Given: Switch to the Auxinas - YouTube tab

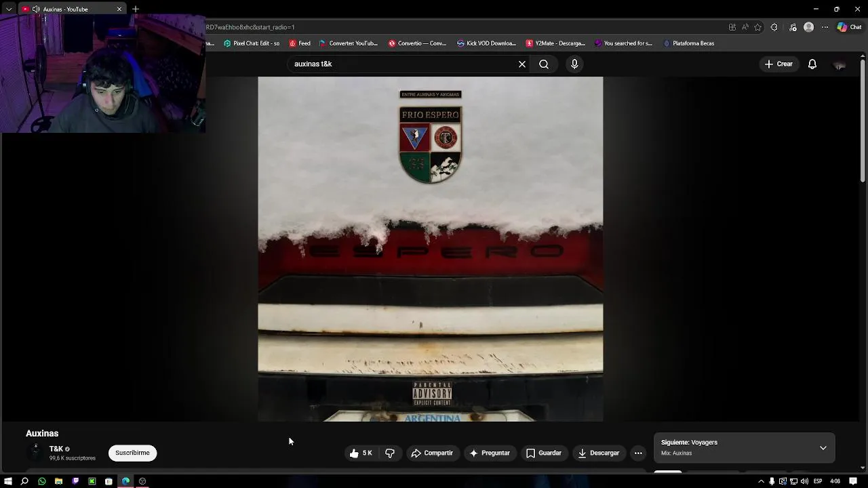Looking at the screenshot, I should point(73,9).
